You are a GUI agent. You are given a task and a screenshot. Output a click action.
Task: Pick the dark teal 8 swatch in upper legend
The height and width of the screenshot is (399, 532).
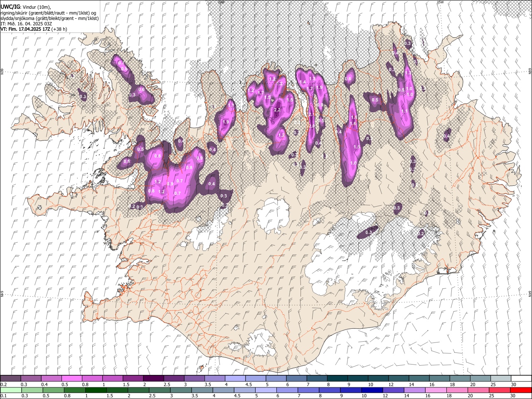tap(337, 379)
